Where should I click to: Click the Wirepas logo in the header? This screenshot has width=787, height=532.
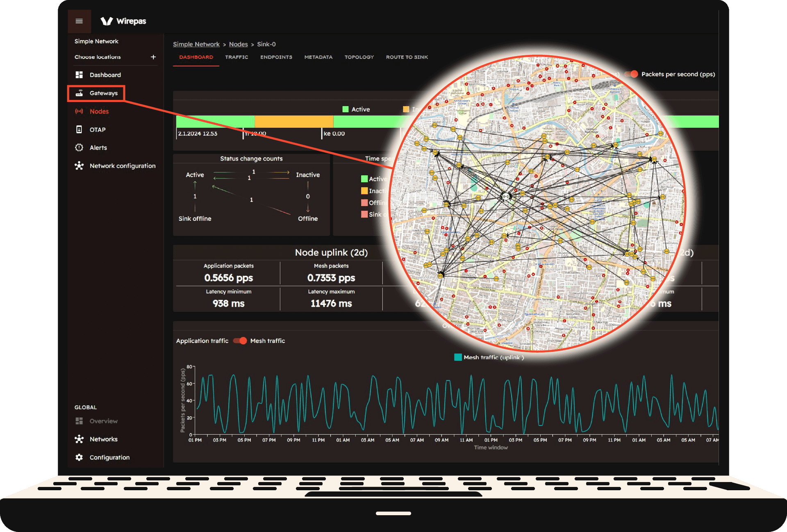pos(123,21)
